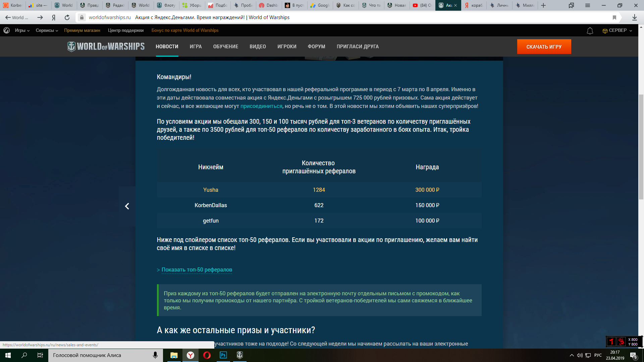Go back with the browser back arrow
644x362 pixels.
click(x=8, y=17)
